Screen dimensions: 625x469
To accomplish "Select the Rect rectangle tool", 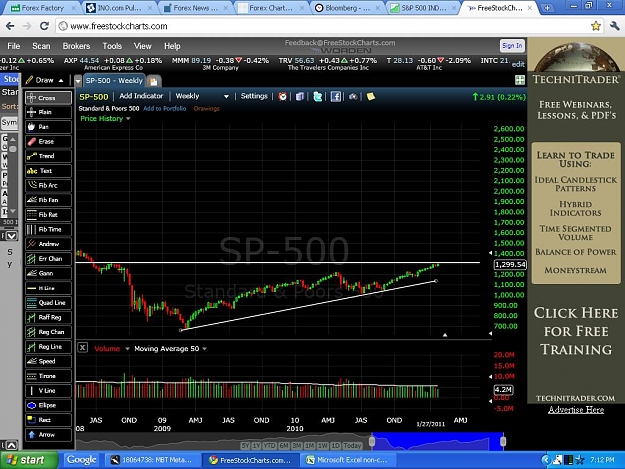I will [x=48, y=420].
